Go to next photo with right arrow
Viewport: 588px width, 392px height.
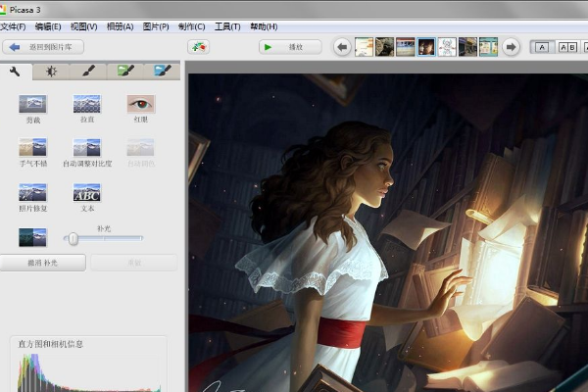(511, 47)
